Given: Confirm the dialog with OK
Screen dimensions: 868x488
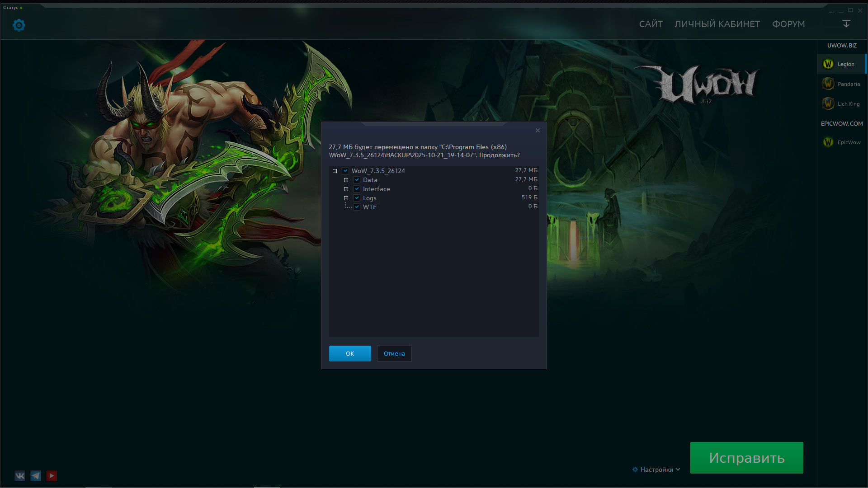Looking at the screenshot, I should pos(350,353).
